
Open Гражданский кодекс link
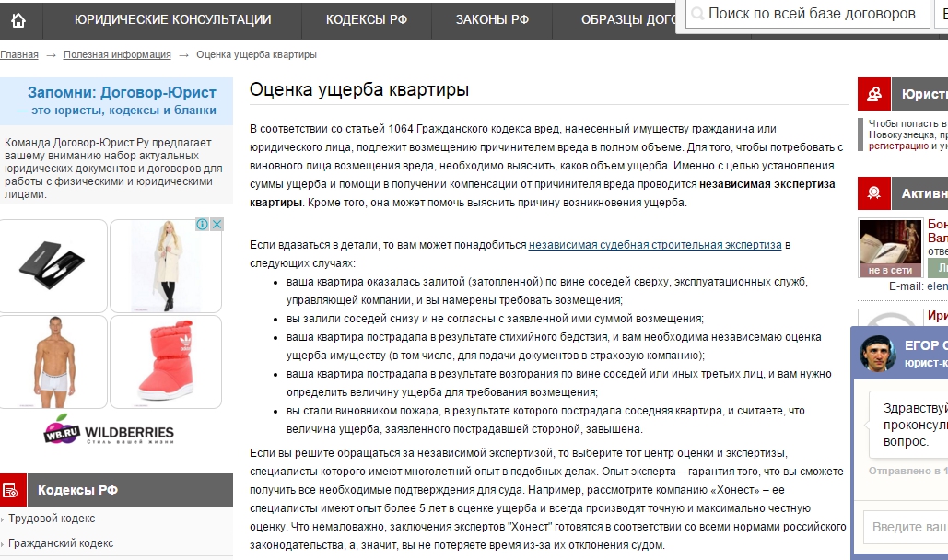point(61,543)
